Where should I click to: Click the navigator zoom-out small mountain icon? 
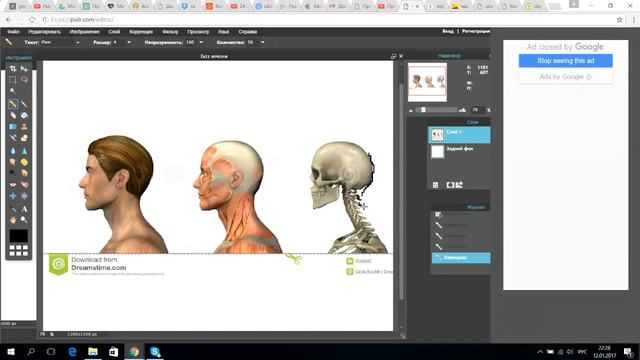[x=411, y=110]
